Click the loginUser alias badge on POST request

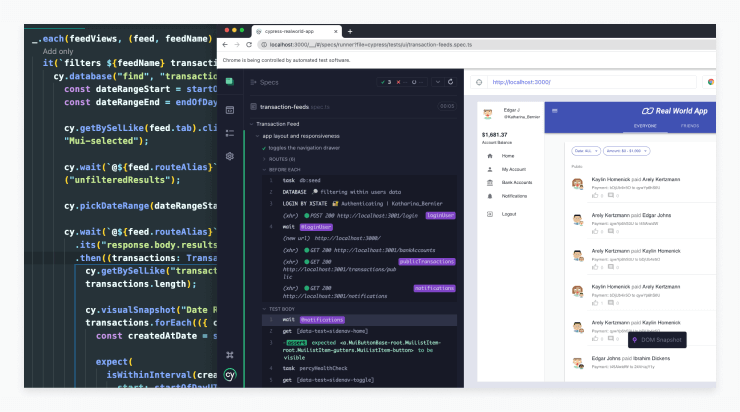440,215
